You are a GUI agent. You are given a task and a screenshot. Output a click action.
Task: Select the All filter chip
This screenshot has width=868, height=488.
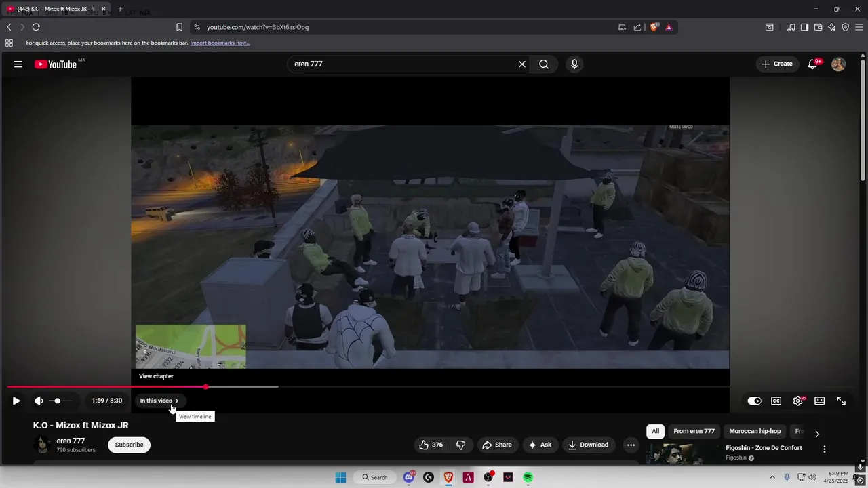[655, 431]
